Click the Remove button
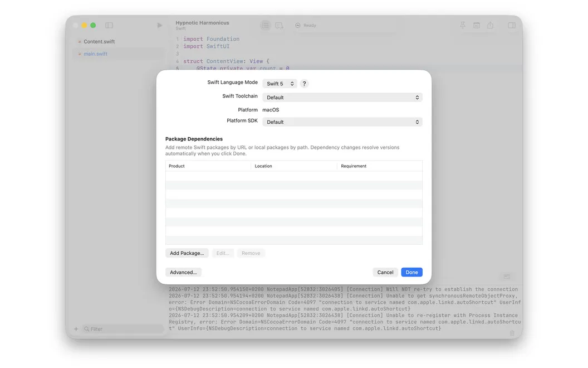The width and height of the screenshot is (588, 368). [x=251, y=253]
